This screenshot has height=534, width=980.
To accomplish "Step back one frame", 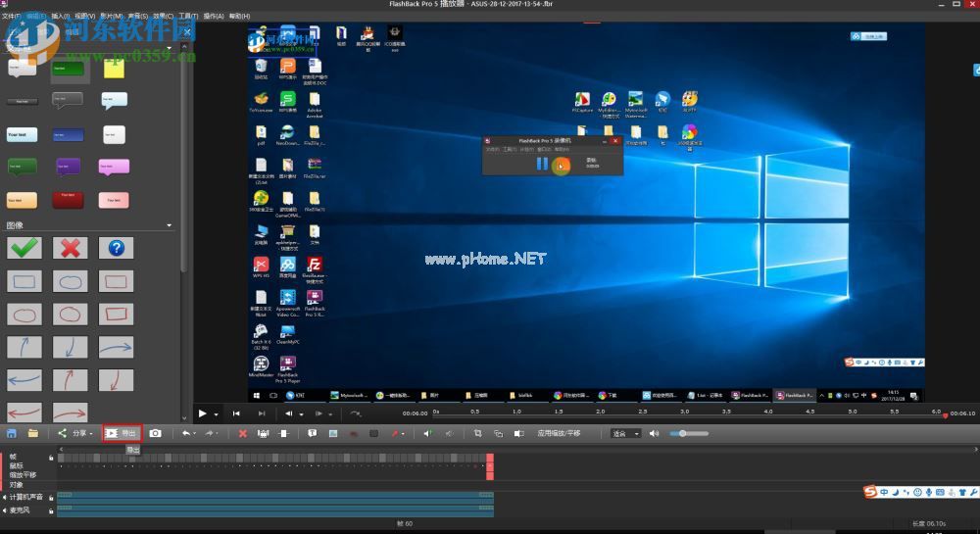I will 289,413.
